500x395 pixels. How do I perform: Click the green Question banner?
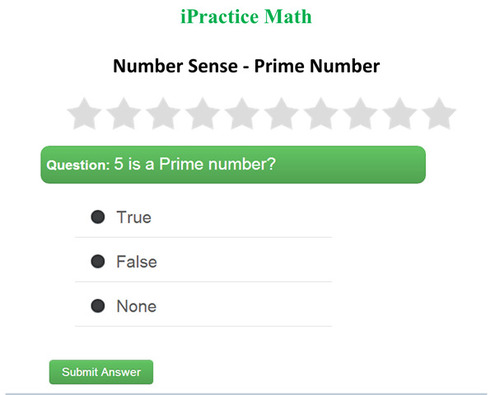tap(233, 165)
